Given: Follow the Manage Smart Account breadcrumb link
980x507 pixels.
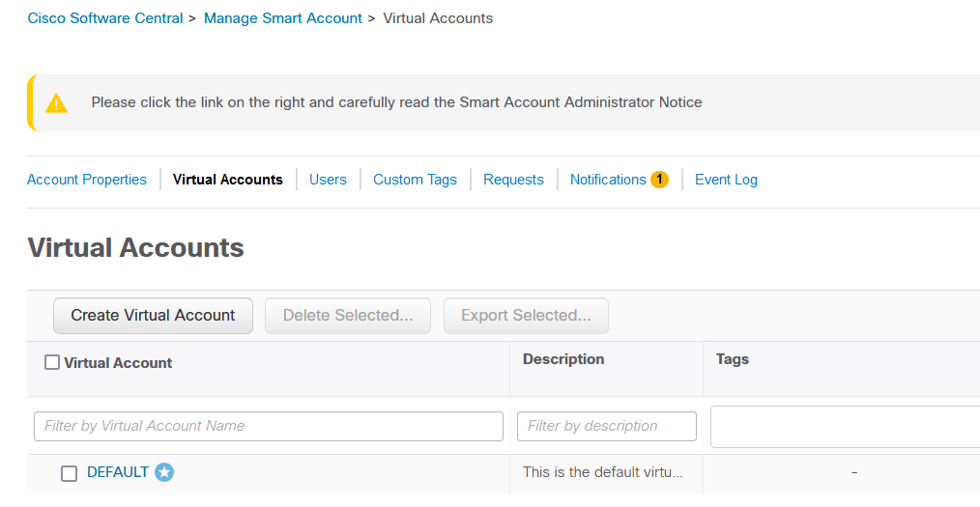Looking at the screenshot, I should pyautogui.click(x=283, y=18).
